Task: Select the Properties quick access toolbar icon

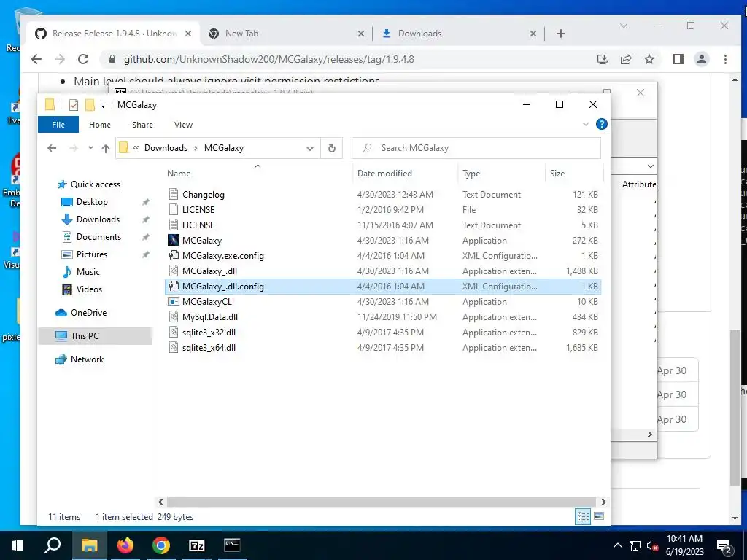Action: [x=74, y=105]
